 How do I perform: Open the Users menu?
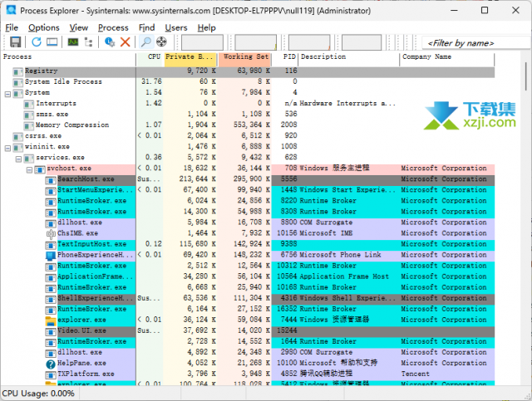click(x=175, y=27)
